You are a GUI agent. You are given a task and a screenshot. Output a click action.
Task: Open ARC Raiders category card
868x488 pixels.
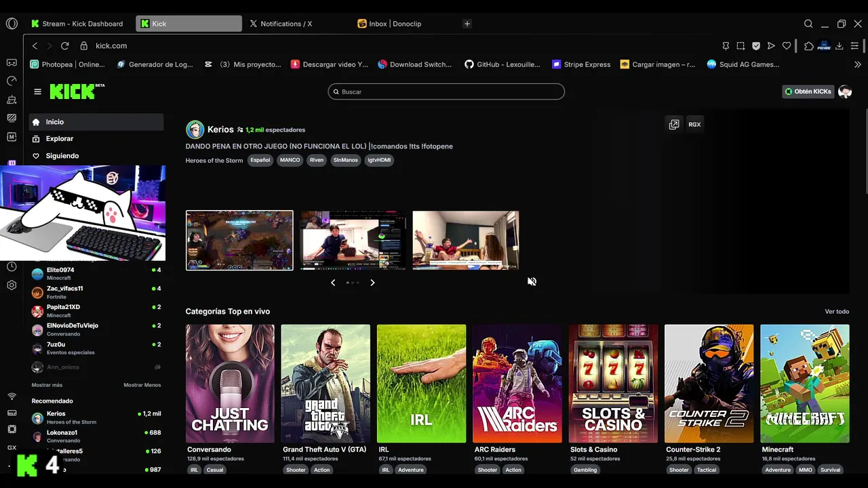(x=517, y=384)
